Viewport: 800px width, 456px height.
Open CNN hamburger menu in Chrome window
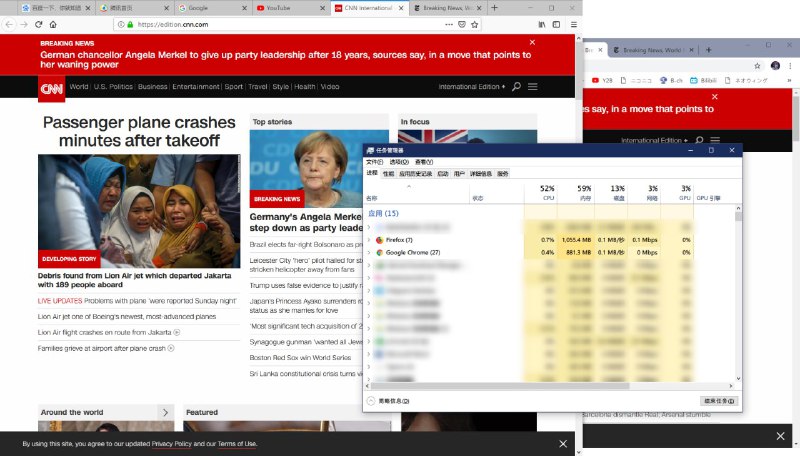tap(715, 140)
